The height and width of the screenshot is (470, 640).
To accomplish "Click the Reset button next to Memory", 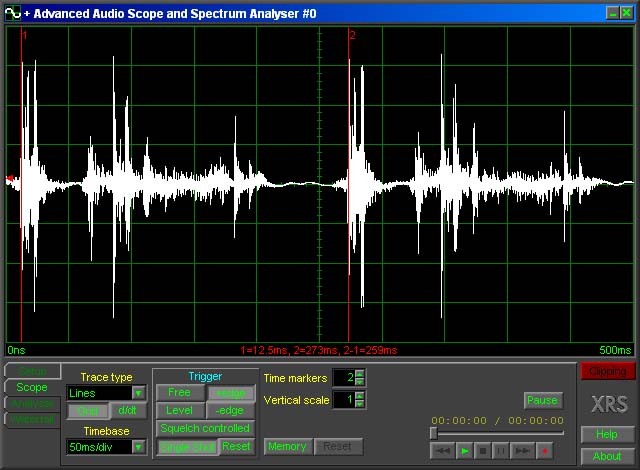I will [337, 447].
